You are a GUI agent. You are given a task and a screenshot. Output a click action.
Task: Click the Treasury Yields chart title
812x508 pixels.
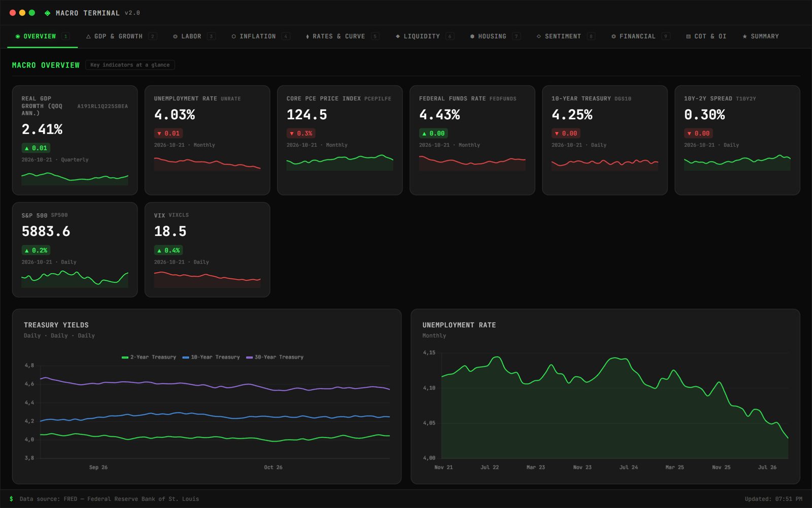[56, 325]
